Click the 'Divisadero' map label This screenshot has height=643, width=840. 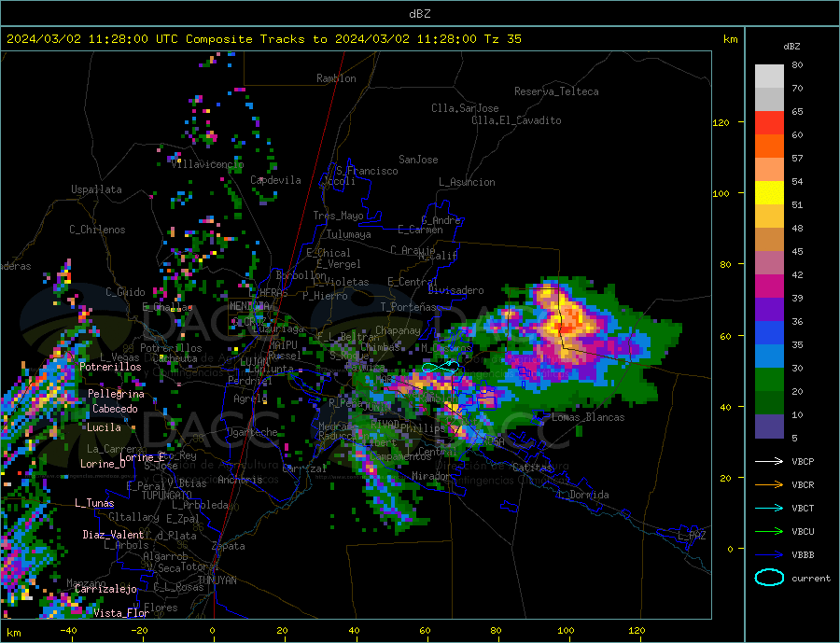[x=455, y=290]
